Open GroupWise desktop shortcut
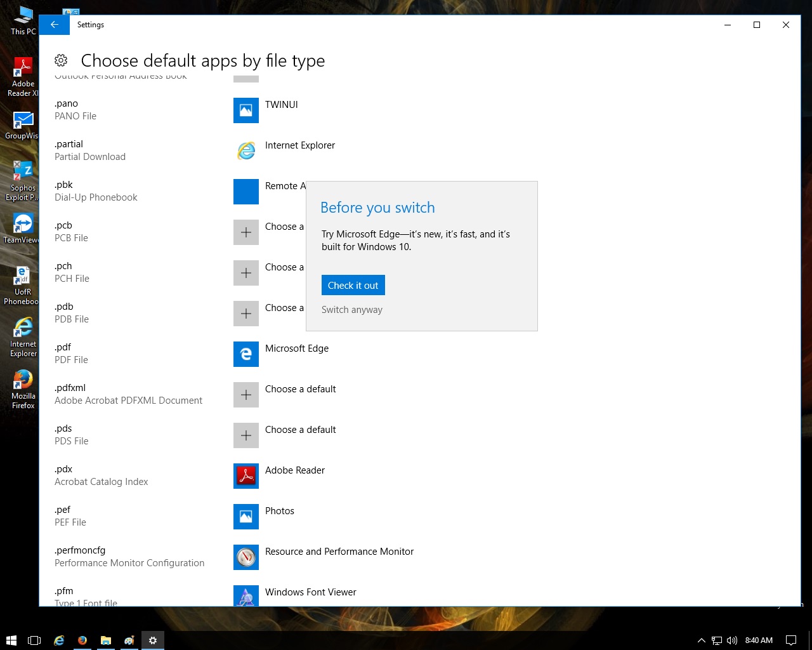The image size is (812, 650). pyautogui.click(x=23, y=125)
